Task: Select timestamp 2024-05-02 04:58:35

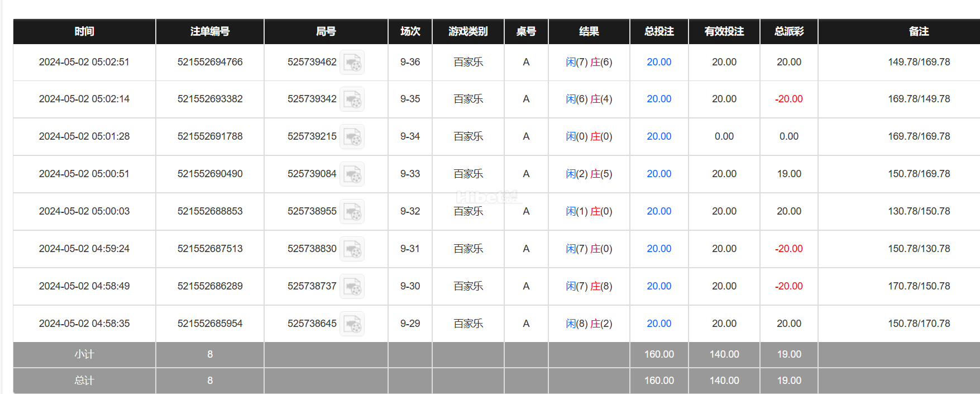Action: click(x=84, y=324)
